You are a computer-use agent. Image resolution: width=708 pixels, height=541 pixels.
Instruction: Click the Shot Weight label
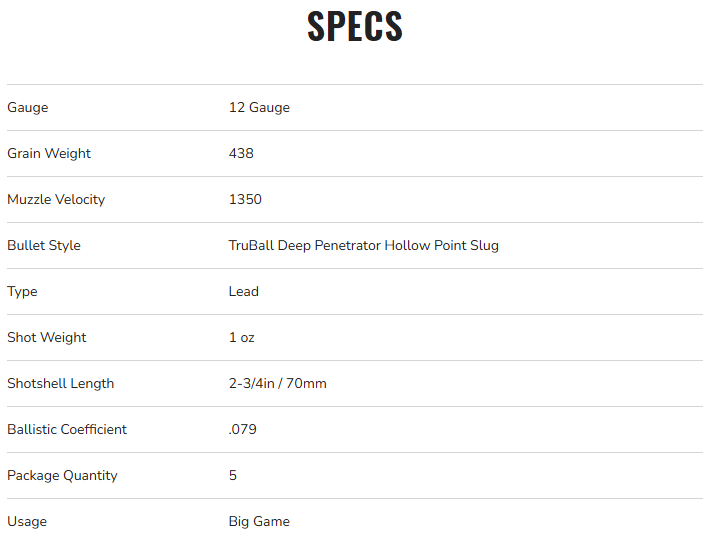[47, 338]
